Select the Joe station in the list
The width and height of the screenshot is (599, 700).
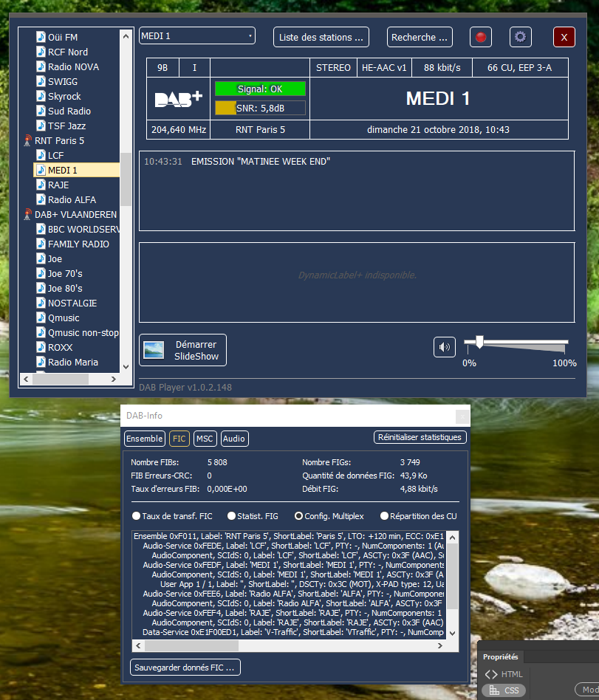click(55, 259)
